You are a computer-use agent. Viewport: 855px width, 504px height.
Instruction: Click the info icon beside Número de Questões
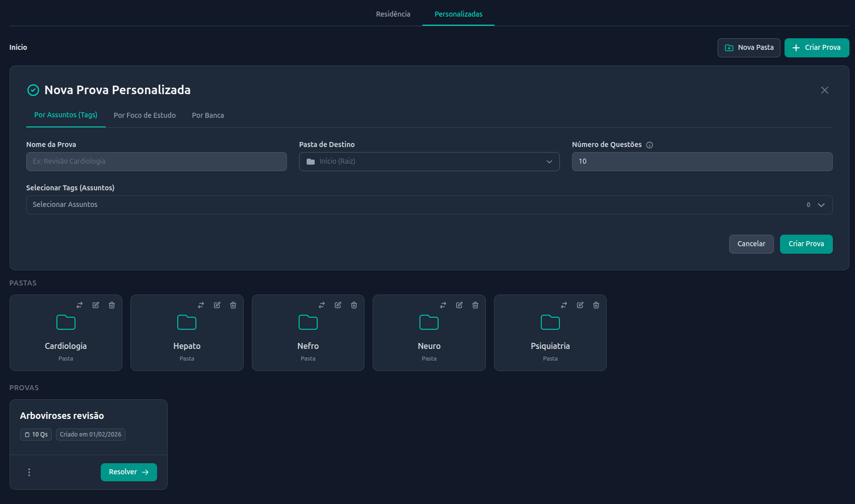(x=650, y=145)
